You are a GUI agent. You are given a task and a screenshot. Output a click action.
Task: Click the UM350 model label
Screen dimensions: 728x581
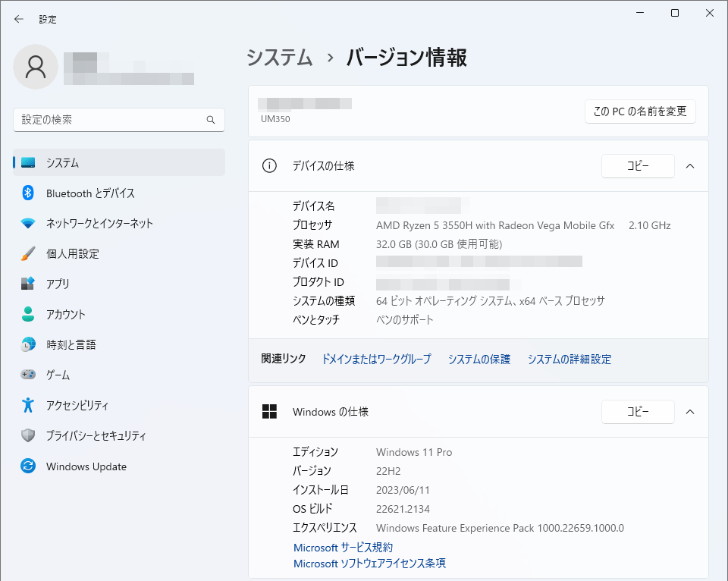(275, 119)
